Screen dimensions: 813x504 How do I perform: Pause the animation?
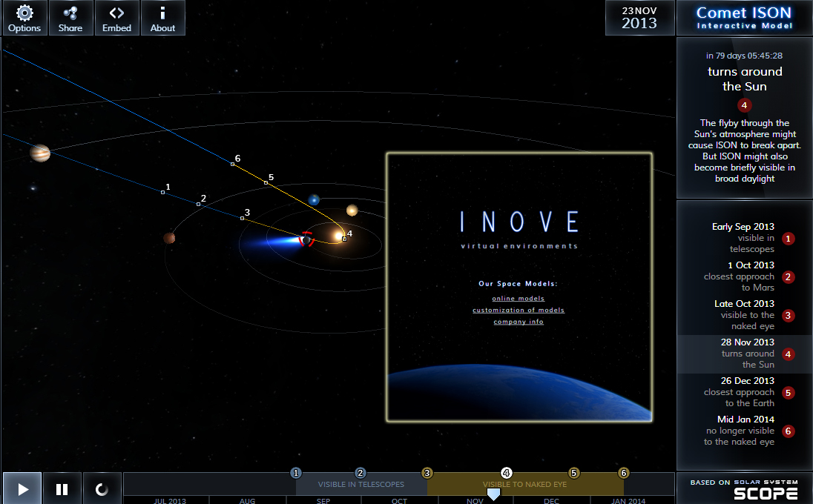(62, 488)
